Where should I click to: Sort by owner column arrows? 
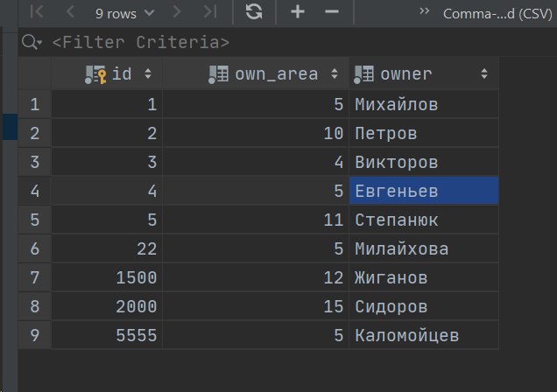click(x=483, y=73)
